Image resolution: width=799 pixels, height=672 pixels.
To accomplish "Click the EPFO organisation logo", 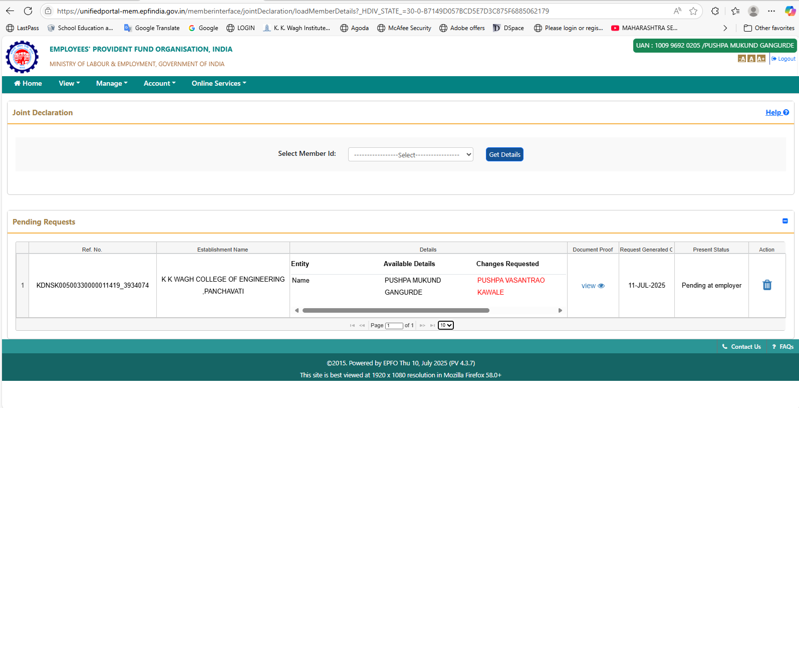I will pos(22,57).
